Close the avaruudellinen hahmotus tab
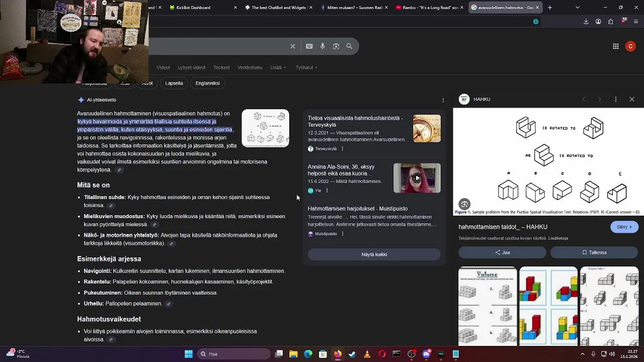The height and width of the screenshot is (362, 644). (537, 8)
